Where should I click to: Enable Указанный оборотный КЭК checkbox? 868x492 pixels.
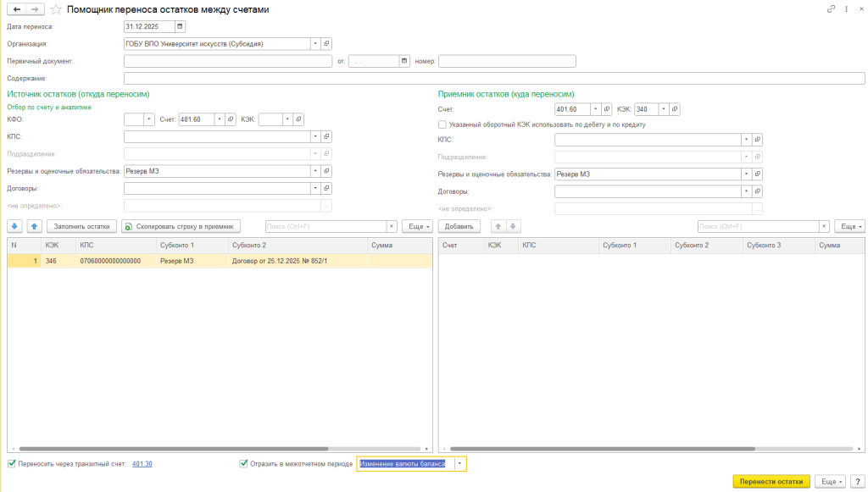tap(442, 124)
